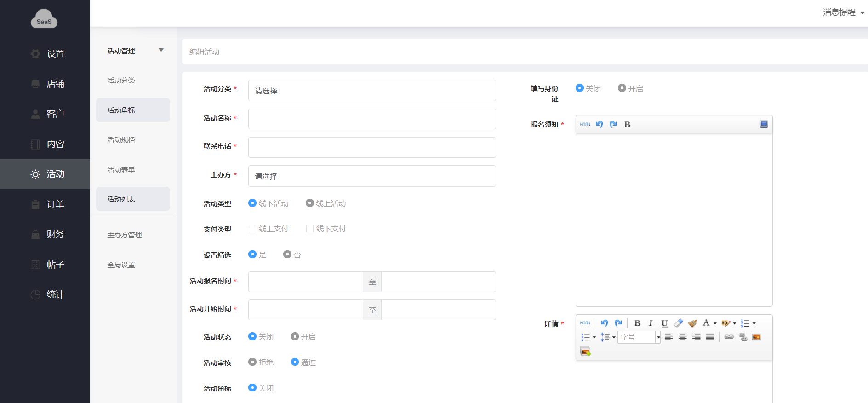Screen dimensions: 868x403
Task: Insert a hyperlink in 详情 editor
Action: [x=729, y=337]
